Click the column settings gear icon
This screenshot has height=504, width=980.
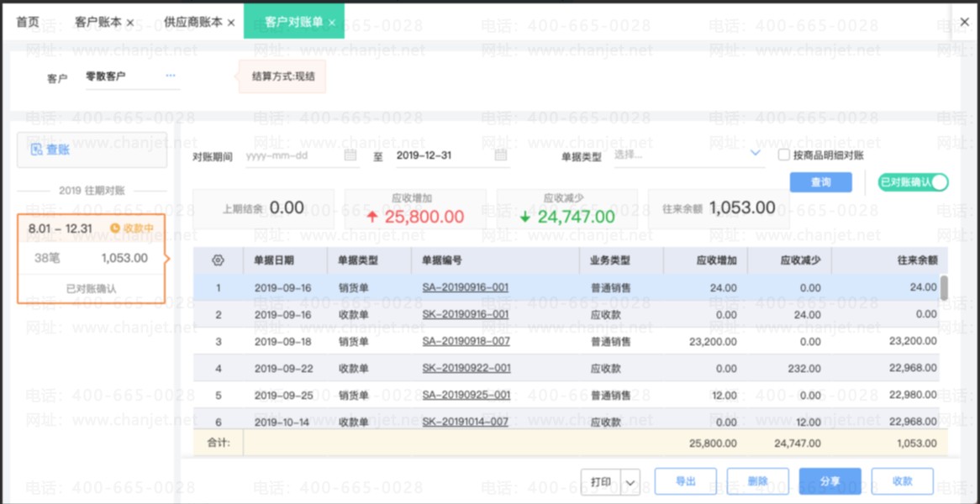(x=218, y=260)
